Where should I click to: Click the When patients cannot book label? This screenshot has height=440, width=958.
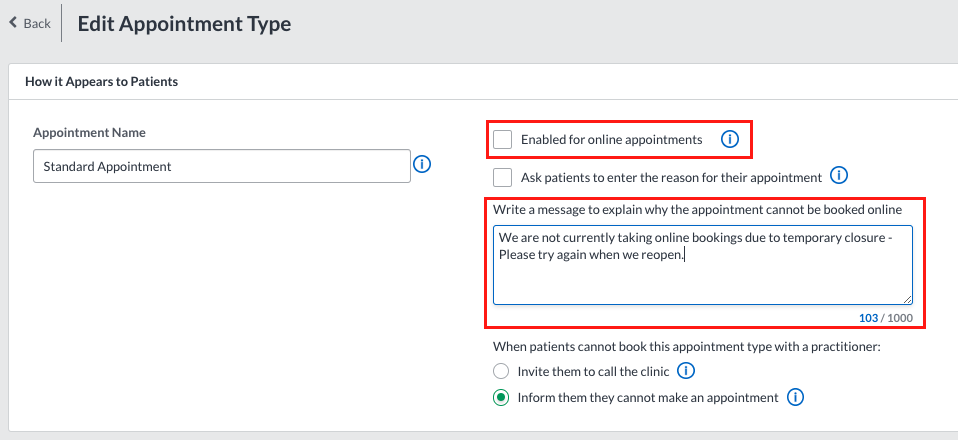(x=686, y=347)
